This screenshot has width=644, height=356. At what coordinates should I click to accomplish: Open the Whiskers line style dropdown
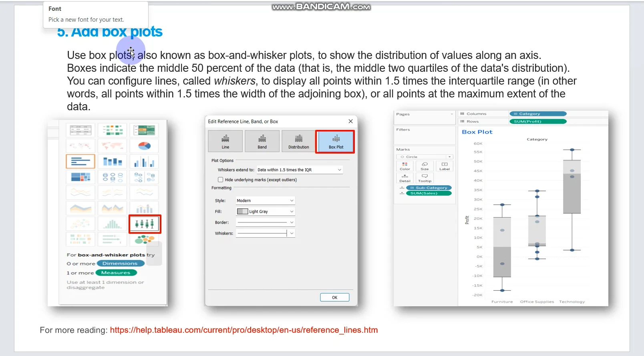[265, 233]
